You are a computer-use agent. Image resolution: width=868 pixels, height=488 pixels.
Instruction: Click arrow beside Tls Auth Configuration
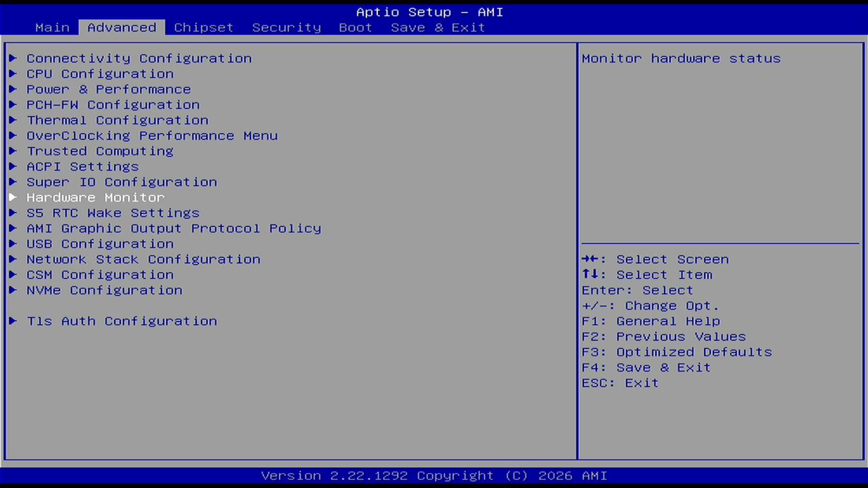[13, 321]
